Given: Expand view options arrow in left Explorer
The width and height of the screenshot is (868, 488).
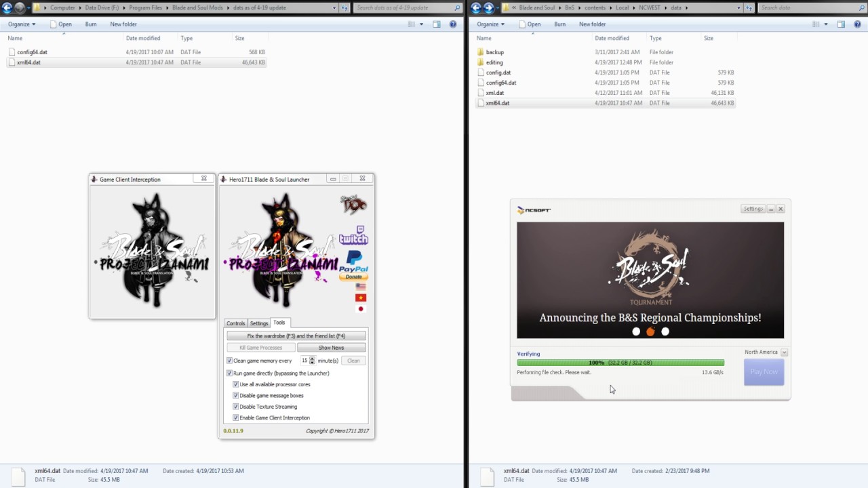Looking at the screenshot, I should [x=421, y=24].
